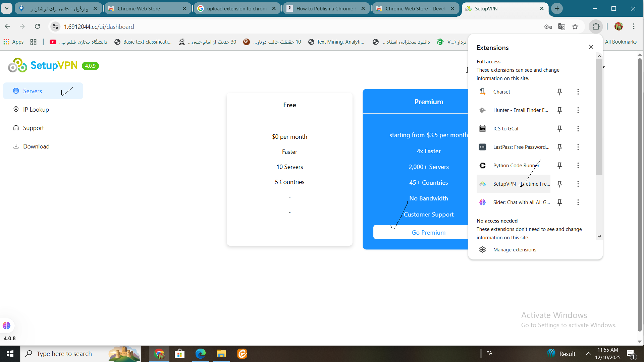Click the Sider brain icon at bottom left

pyautogui.click(x=6, y=325)
